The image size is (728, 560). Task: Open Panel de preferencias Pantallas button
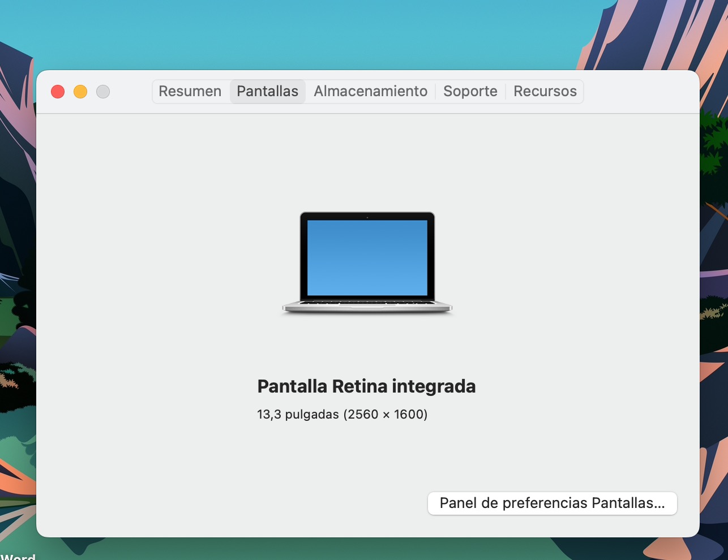point(552,503)
